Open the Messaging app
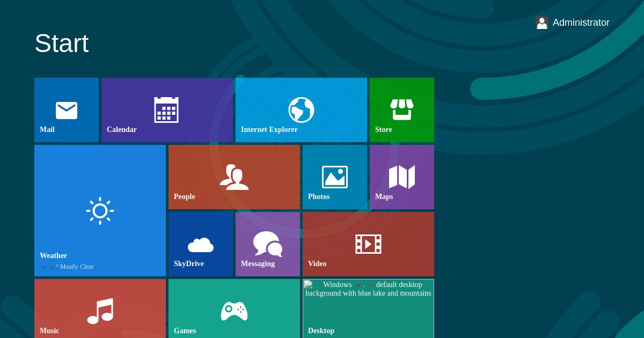The image size is (644, 338). click(268, 244)
